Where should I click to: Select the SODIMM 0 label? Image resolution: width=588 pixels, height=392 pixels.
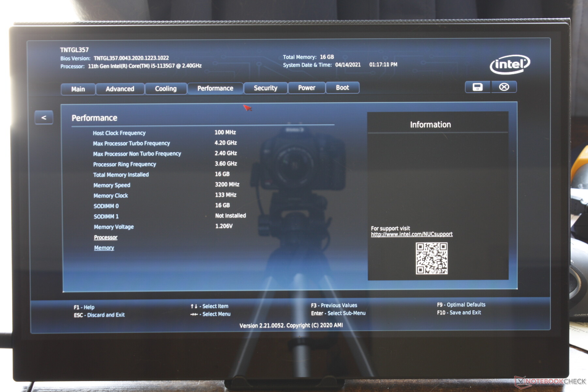[106, 206]
